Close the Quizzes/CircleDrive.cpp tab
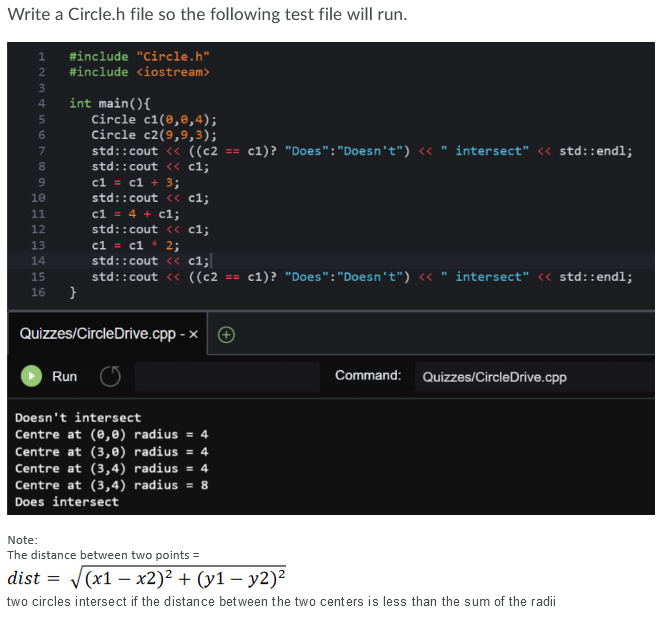The image size is (670, 626). point(194,334)
